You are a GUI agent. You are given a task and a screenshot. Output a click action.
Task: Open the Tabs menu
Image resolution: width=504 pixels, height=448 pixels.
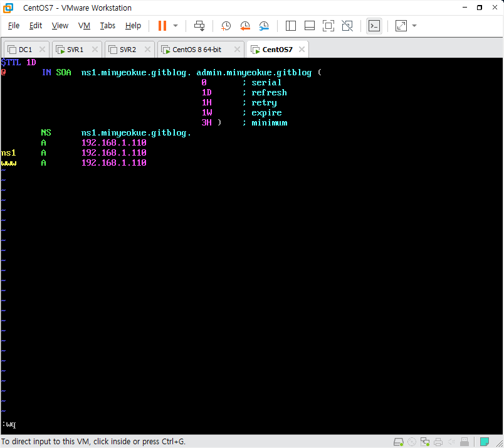click(107, 26)
